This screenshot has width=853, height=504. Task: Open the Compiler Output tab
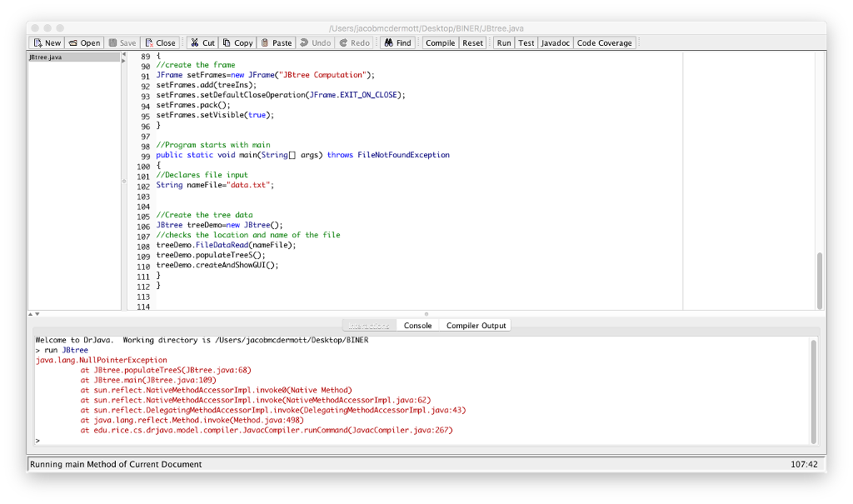[475, 325]
